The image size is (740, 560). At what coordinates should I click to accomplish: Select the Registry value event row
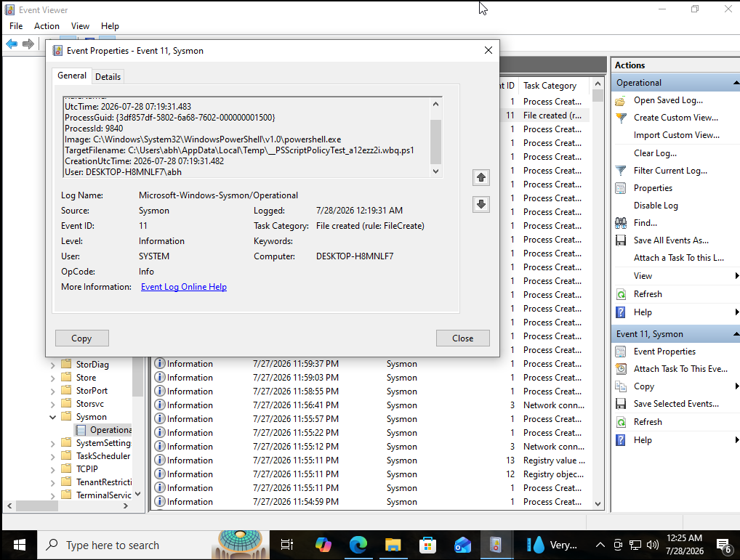(x=371, y=460)
